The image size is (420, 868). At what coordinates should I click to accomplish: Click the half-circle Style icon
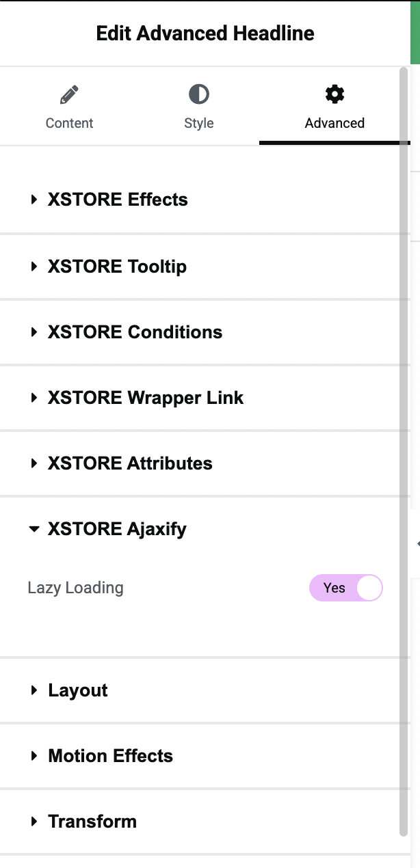coord(199,94)
